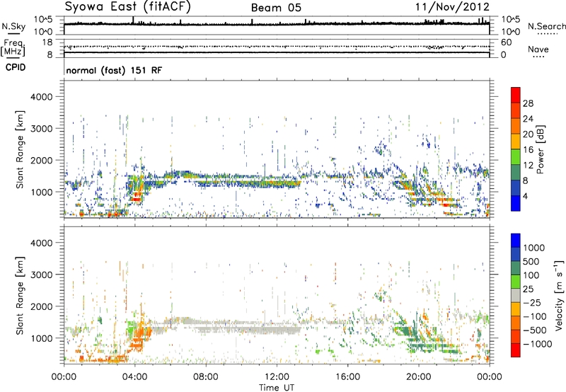Click the 'Syowa East (fitACF)' title
This screenshot has height=392, width=566.
(x=128, y=7)
